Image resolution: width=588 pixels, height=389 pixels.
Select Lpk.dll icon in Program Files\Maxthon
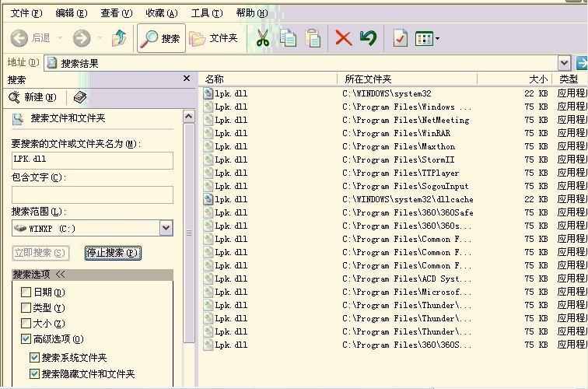[208, 146]
